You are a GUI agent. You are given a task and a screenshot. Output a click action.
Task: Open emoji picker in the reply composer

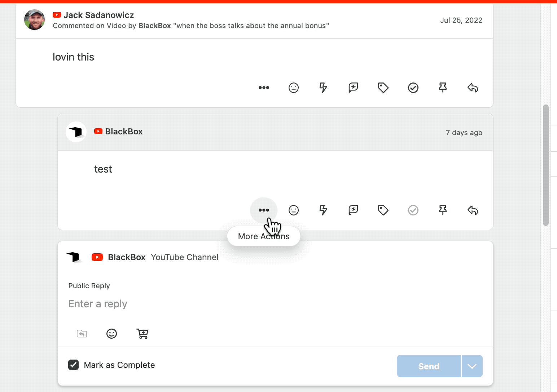(x=111, y=334)
